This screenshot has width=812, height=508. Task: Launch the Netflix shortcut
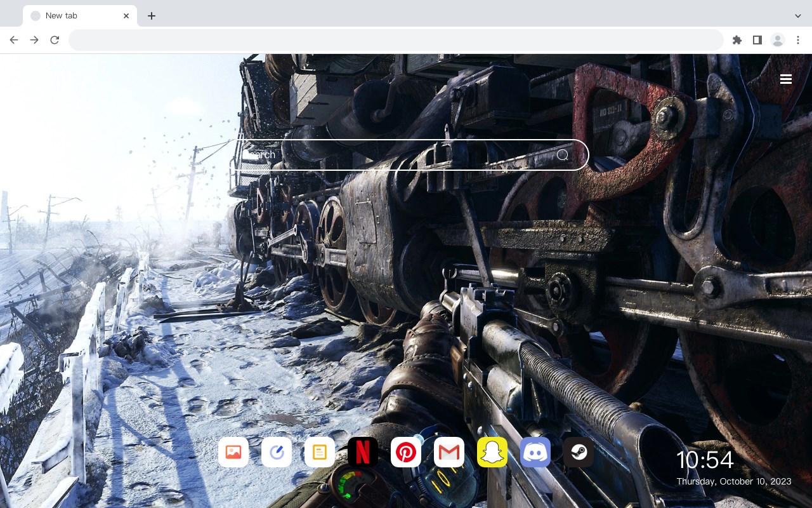click(x=363, y=452)
